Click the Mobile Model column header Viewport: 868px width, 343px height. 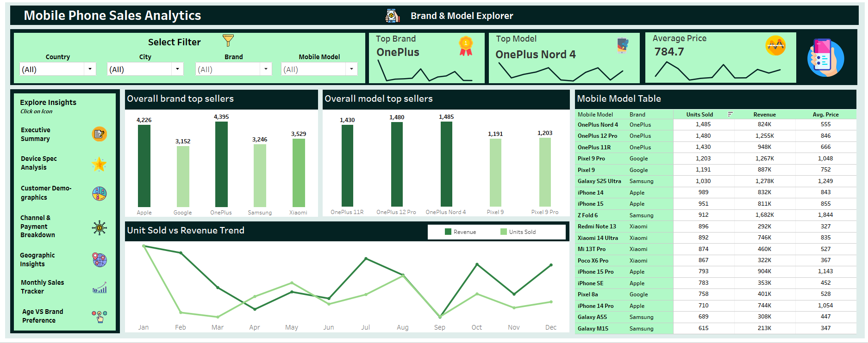(x=595, y=114)
